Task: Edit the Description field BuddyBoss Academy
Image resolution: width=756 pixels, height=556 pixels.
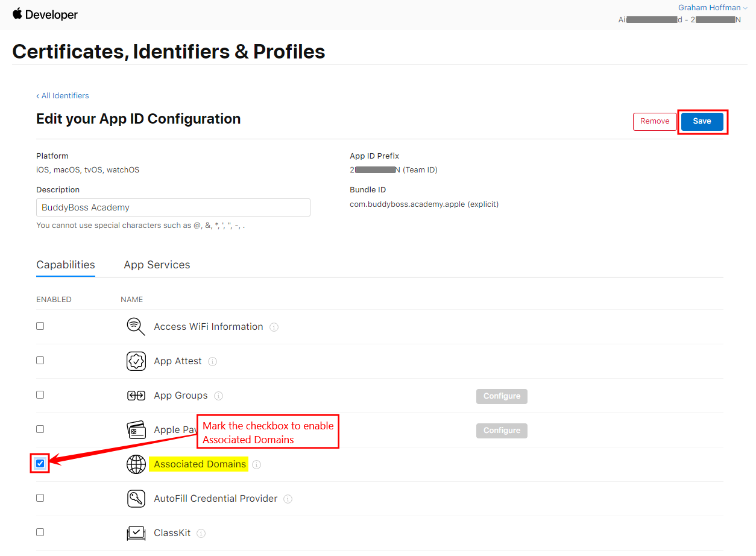Action: click(173, 207)
